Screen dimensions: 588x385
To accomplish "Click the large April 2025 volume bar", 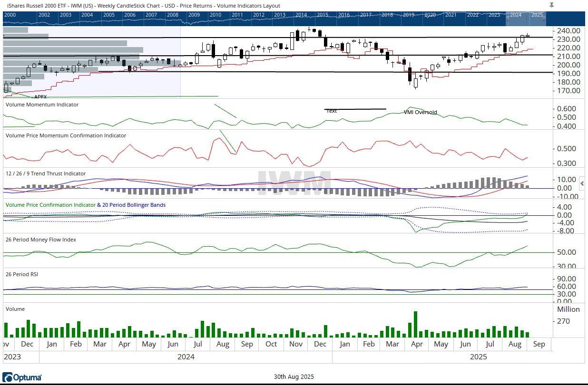I will (x=415, y=324).
